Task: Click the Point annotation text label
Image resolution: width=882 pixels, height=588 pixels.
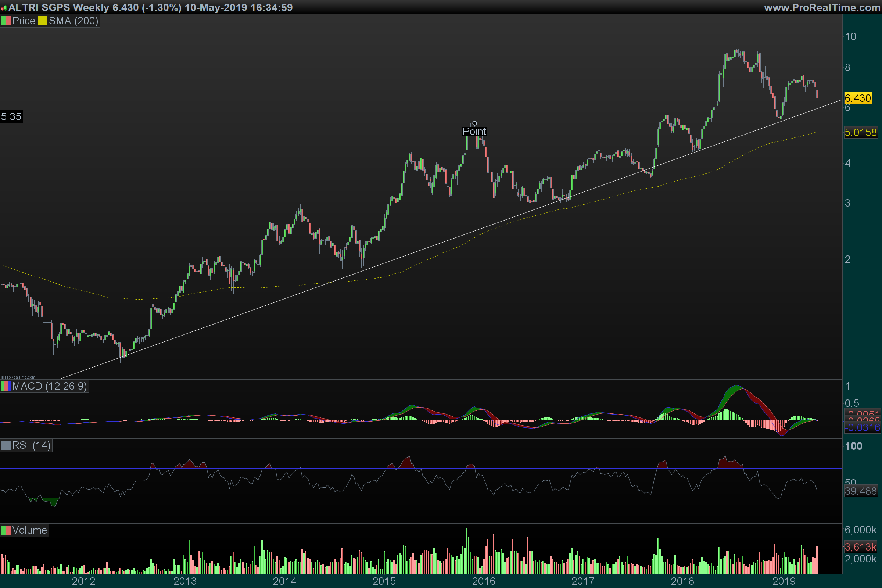Action: pyautogui.click(x=474, y=131)
